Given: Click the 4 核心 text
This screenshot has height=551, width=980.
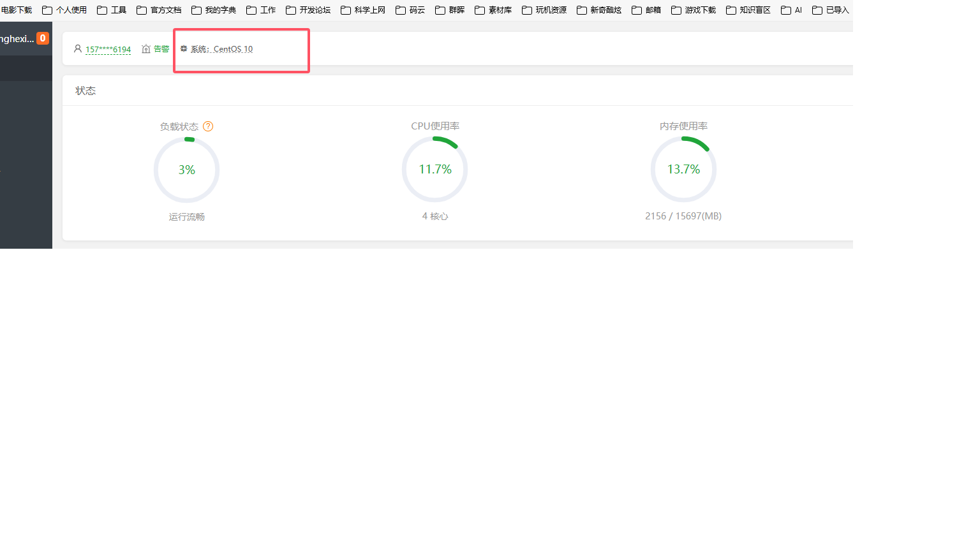Looking at the screenshot, I should click(435, 216).
